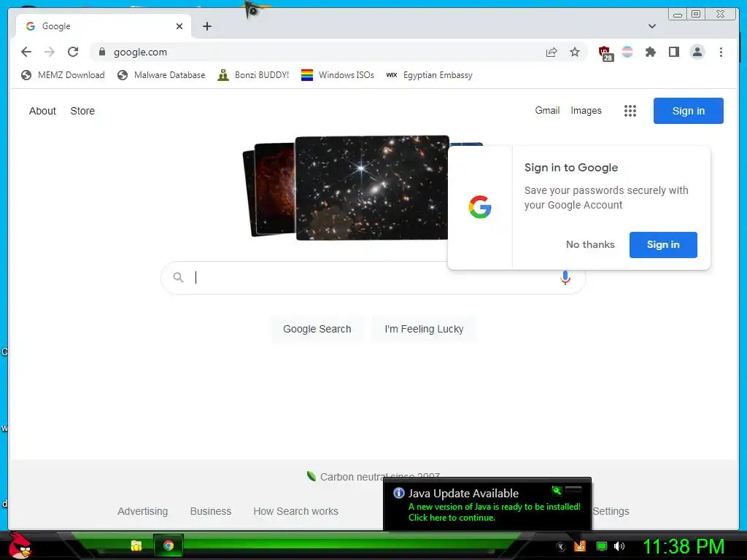Open the MEMZ Download bookmark
Viewport: 747px width, 560px height.
pos(63,75)
